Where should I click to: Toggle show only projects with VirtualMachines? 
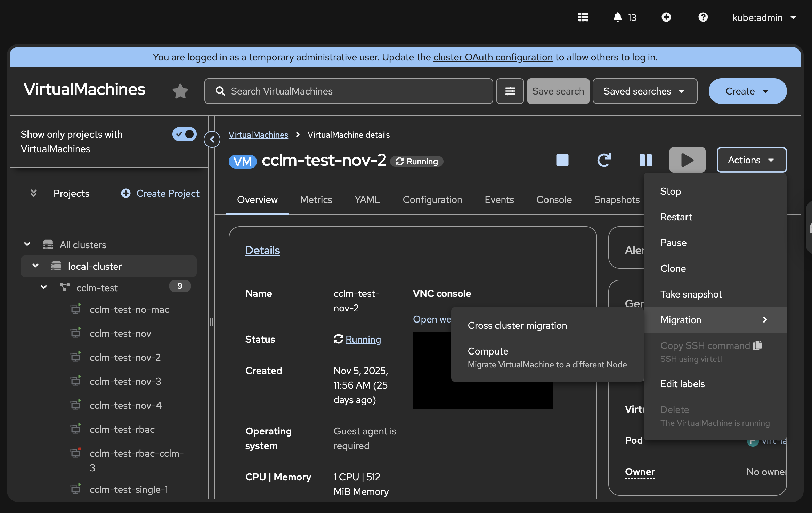(184, 134)
